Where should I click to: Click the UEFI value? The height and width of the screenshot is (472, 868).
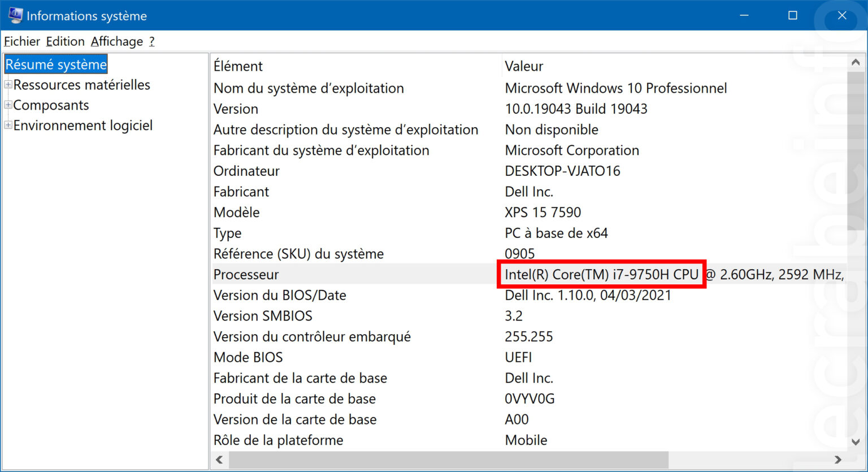click(x=518, y=357)
